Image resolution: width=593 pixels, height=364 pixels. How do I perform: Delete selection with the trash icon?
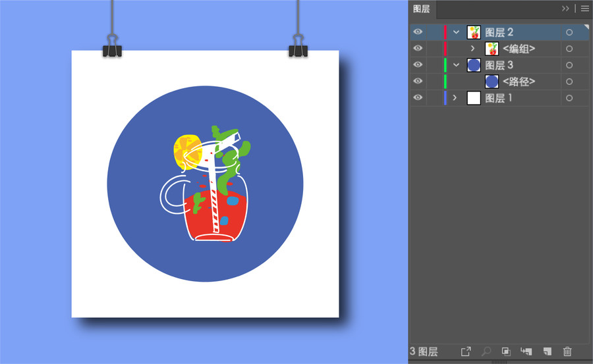tap(567, 351)
